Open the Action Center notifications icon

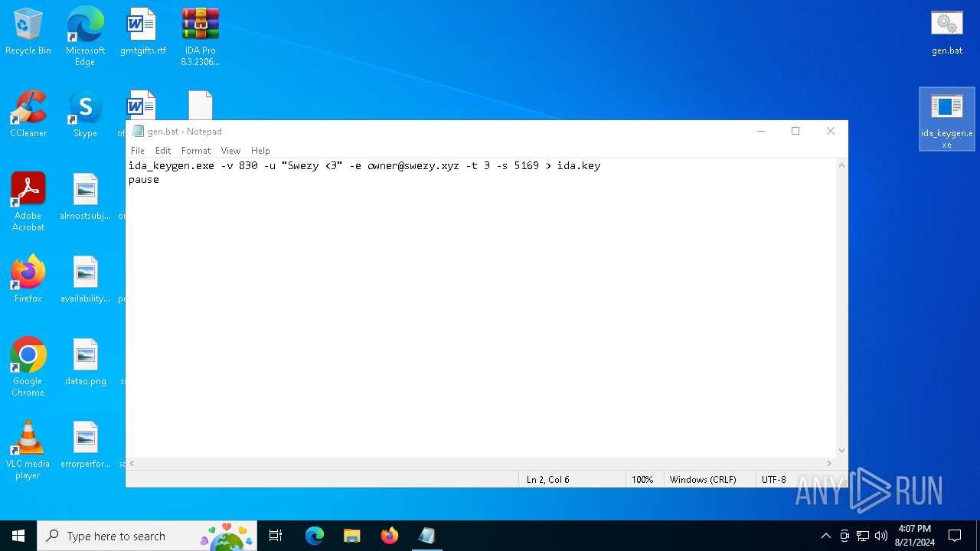955,536
